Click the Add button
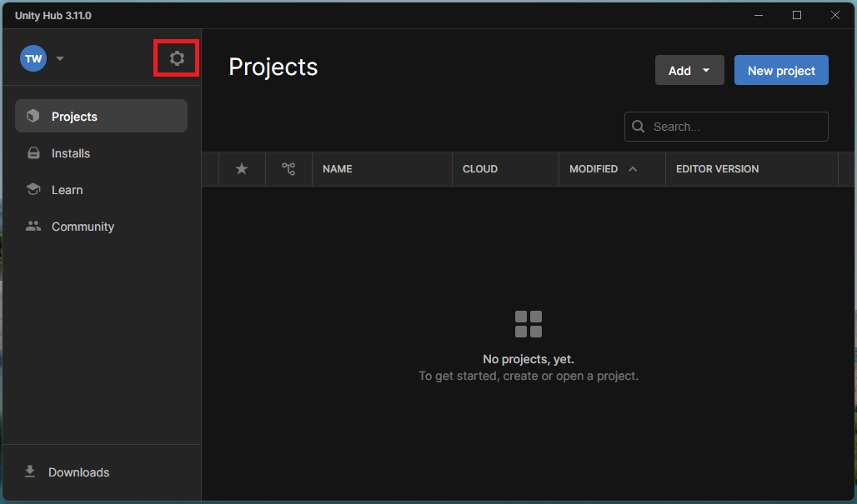 [689, 70]
